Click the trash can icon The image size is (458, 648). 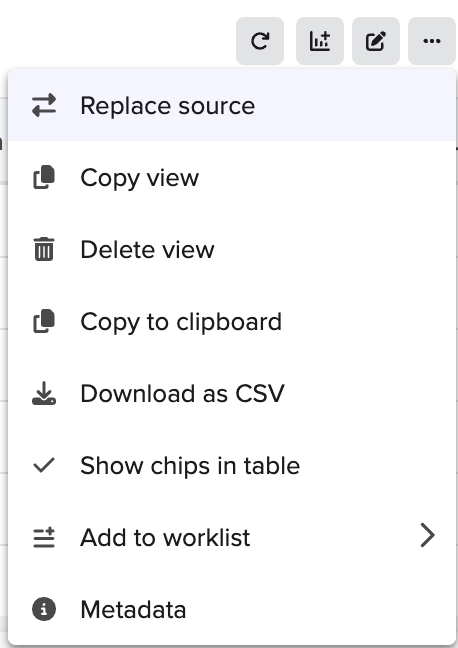(44, 249)
